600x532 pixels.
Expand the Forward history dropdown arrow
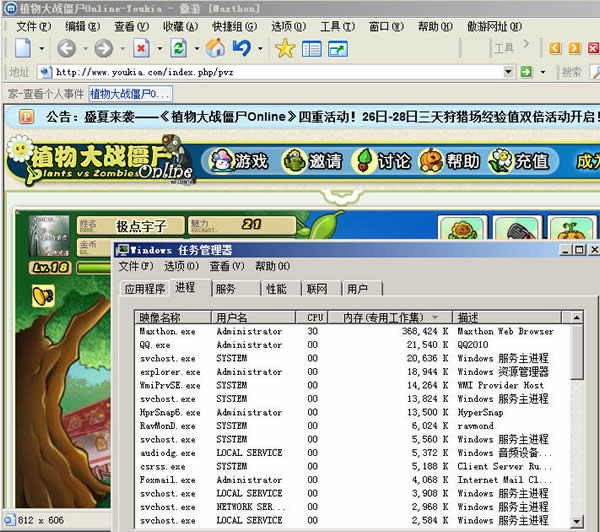(x=123, y=49)
